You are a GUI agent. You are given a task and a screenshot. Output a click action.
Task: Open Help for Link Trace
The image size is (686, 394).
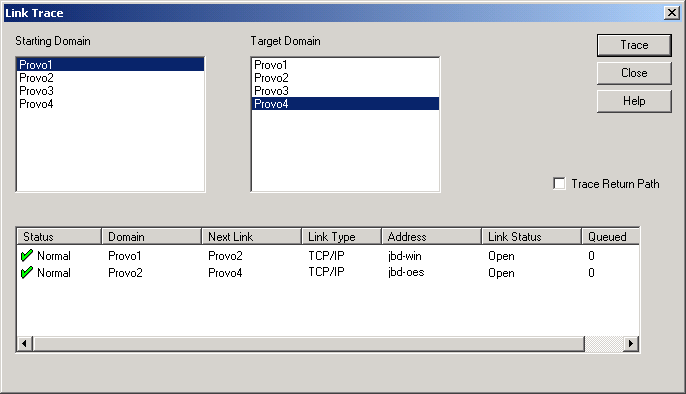634,101
